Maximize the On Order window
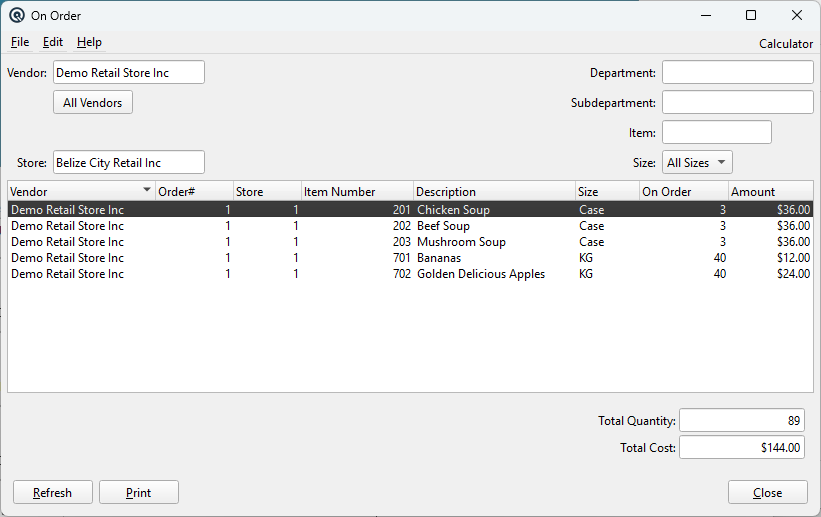821x517 pixels. pyautogui.click(x=751, y=16)
